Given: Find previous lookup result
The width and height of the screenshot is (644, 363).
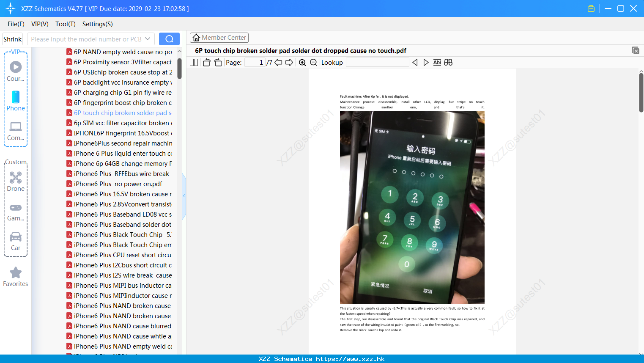Looking at the screenshot, I should click(415, 63).
